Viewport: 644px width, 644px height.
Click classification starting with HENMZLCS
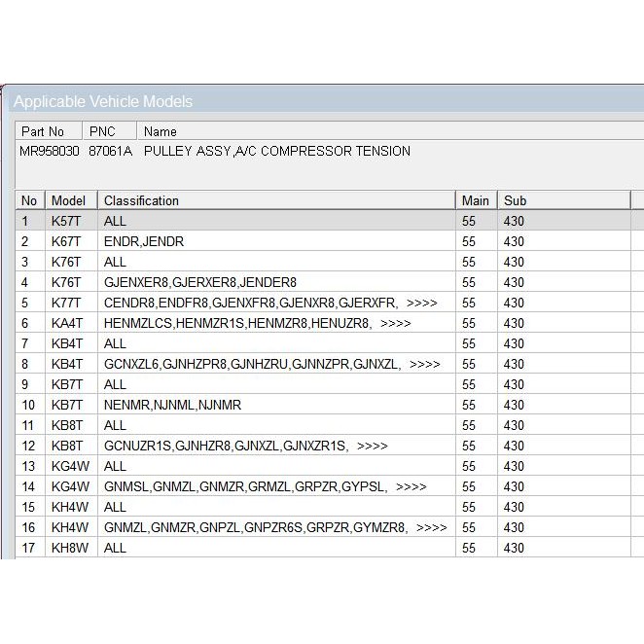237,323
